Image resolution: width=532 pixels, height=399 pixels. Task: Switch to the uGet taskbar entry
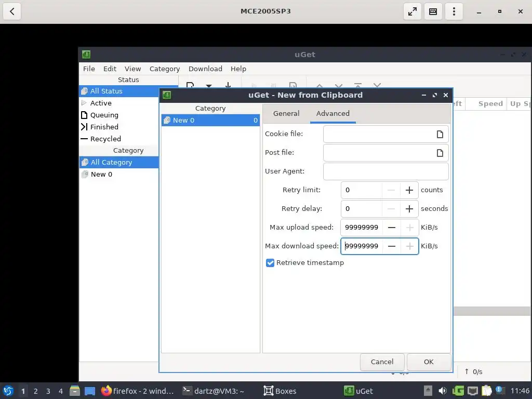tap(358, 391)
